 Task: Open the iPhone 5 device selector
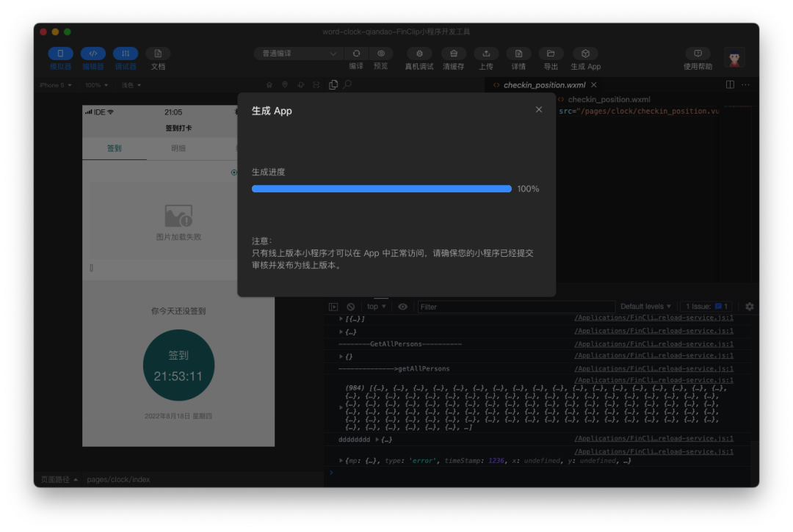[x=54, y=84]
